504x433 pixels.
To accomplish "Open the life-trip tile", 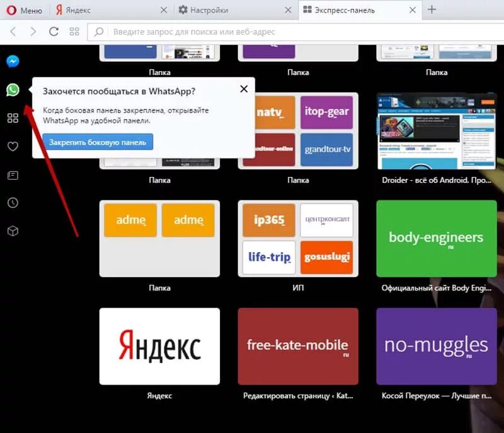I will 269,258.
